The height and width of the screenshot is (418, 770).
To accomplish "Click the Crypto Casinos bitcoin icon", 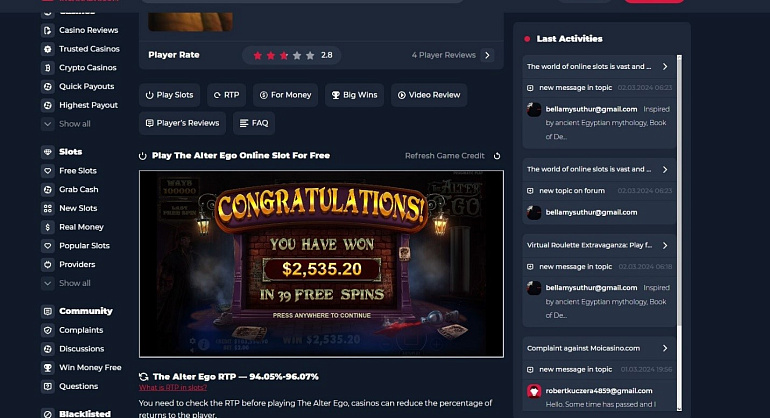I will 48,68.
